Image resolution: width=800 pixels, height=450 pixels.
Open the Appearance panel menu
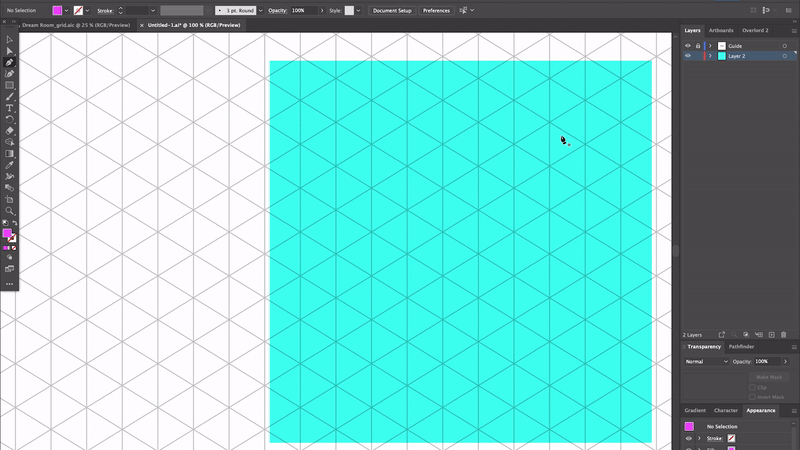click(x=794, y=411)
